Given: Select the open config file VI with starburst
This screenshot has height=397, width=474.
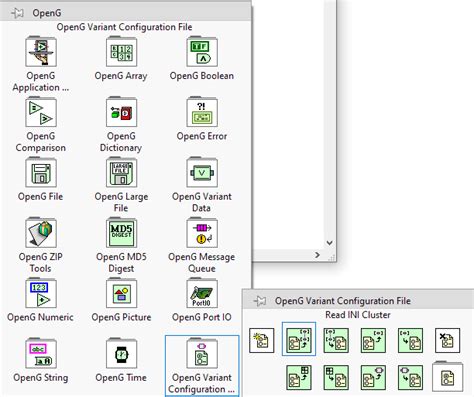Looking at the screenshot, I should pos(262,340).
